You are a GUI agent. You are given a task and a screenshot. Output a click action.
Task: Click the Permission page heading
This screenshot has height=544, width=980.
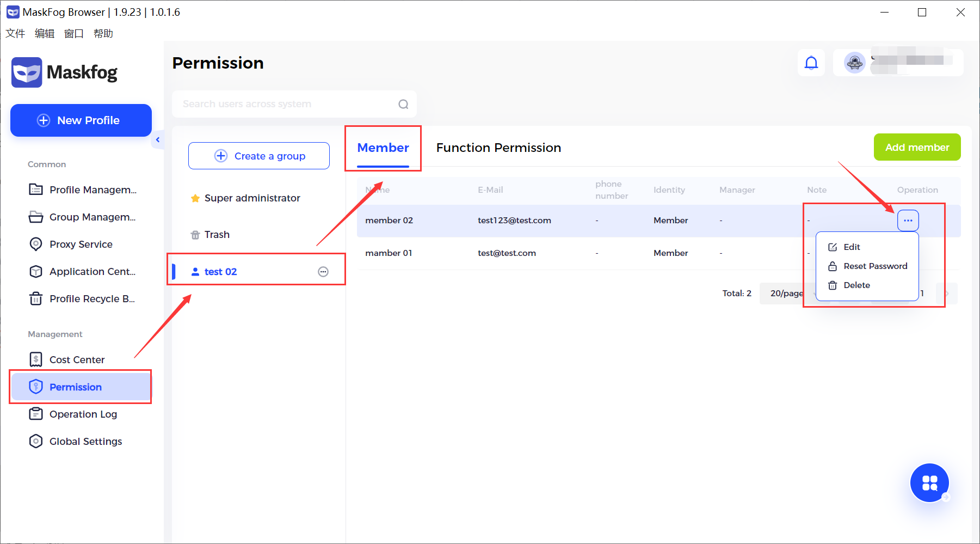(218, 63)
